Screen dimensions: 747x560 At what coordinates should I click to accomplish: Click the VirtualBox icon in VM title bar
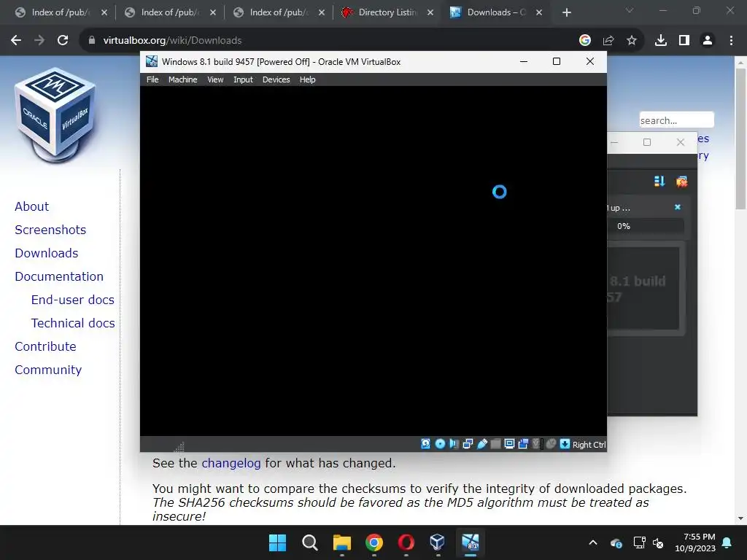[152, 61]
